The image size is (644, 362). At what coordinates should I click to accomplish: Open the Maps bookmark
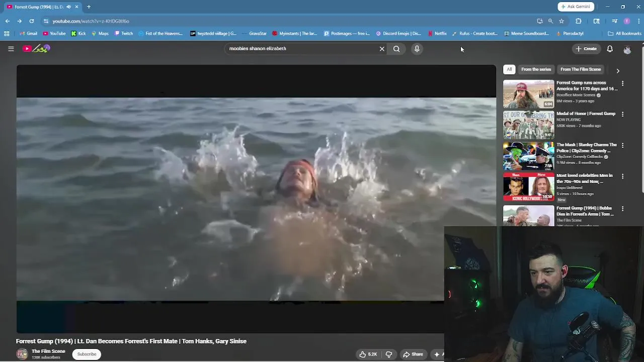pyautogui.click(x=100, y=34)
